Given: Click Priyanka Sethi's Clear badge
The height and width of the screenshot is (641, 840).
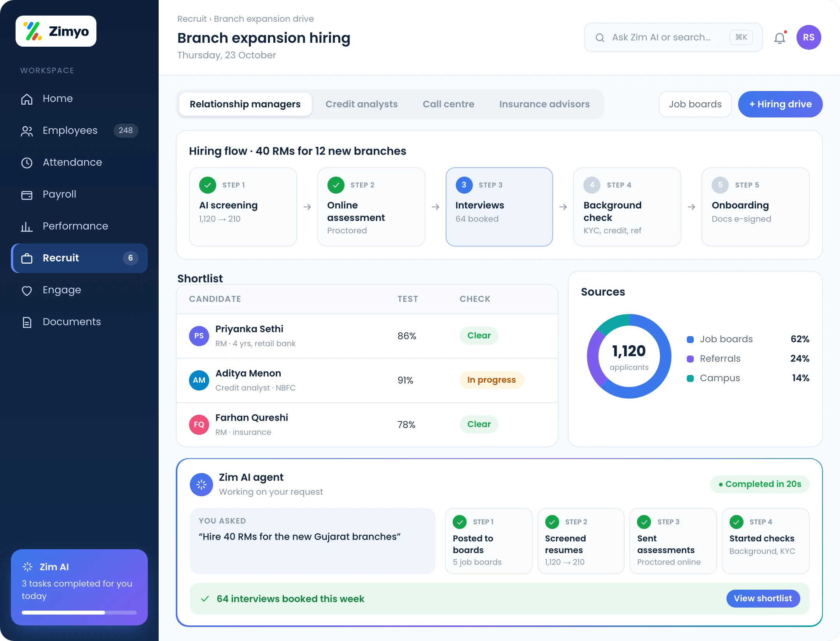Looking at the screenshot, I should [x=479, y=336].
